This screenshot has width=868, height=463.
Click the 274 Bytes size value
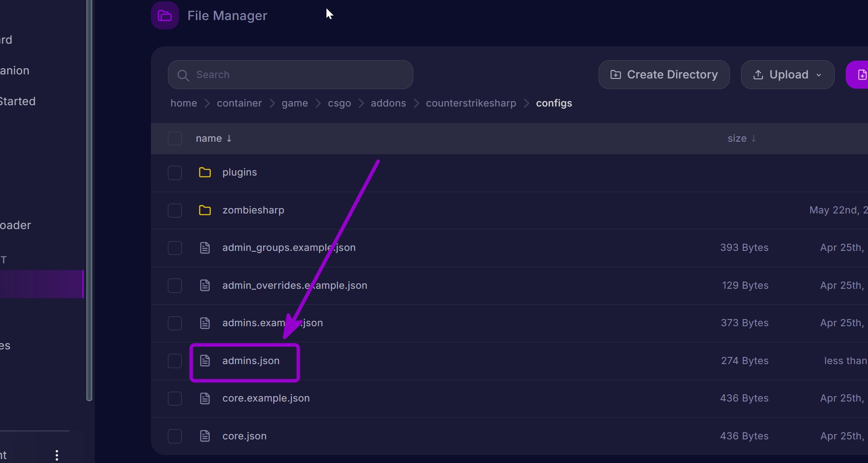point(745,361)
